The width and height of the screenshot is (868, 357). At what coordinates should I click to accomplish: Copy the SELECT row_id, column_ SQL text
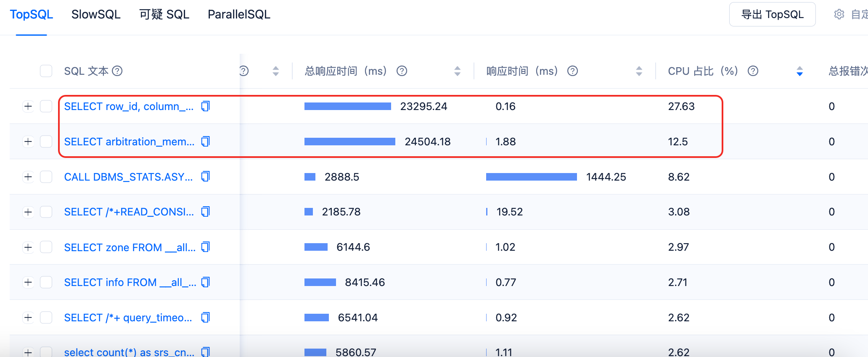(205, 106)
